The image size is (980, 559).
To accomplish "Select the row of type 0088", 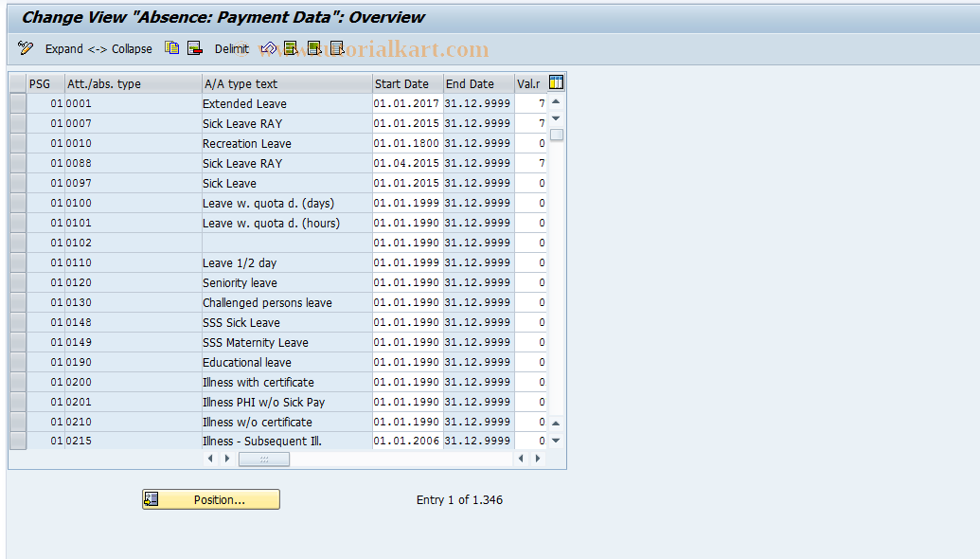I will pos(18,163).
